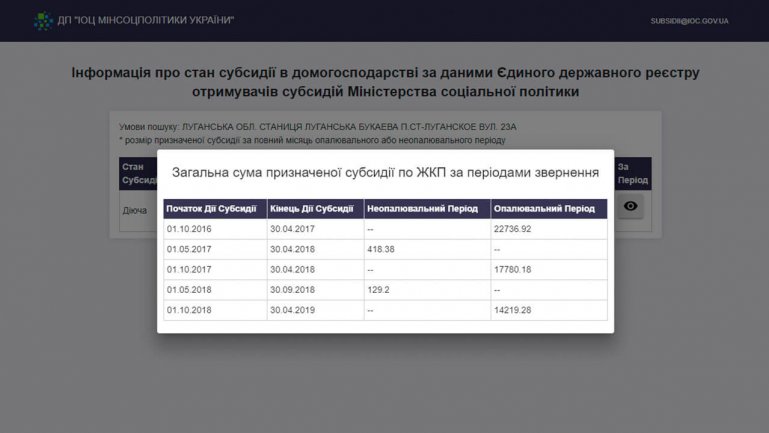
Task: Open the ДП "ІОЦ МІНСОЦПОЛІТИКИ УКРАЇНИ" header link
Action: pyautogui.click(x=146, y=20)
